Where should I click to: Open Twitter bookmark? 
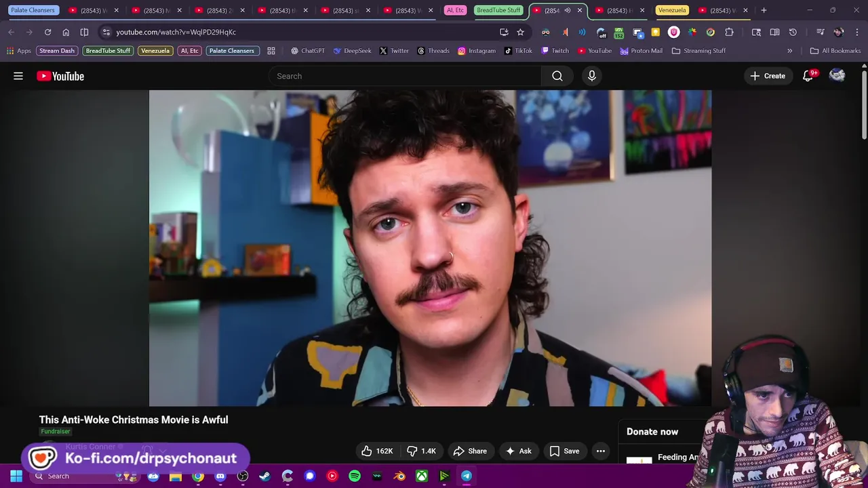pos(394,51)
